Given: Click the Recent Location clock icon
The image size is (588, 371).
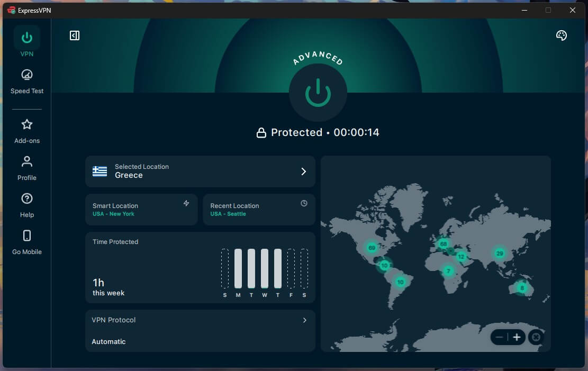Looking at the screenshot, I should pyautogui.click(x=304, y=203).
